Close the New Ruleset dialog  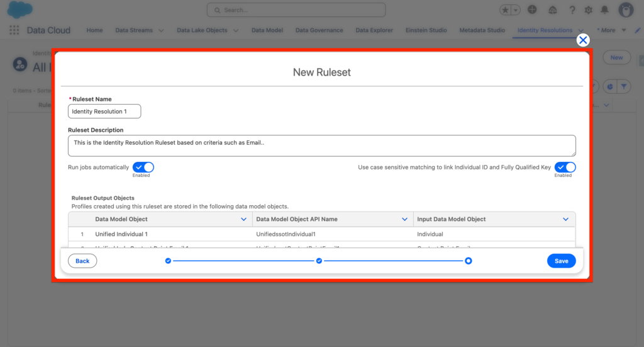point(583,40)
